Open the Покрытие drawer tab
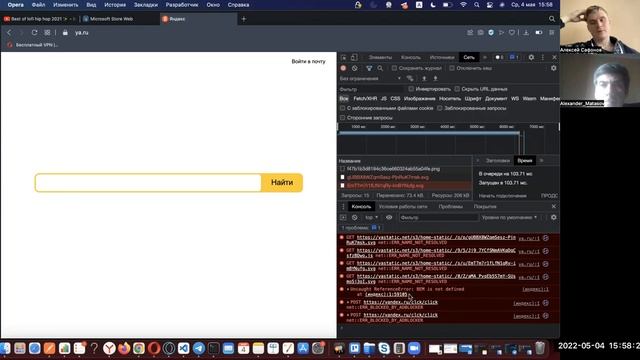This screenshot has width=640, height=360. pyautogui.click(x=485, y=207)
